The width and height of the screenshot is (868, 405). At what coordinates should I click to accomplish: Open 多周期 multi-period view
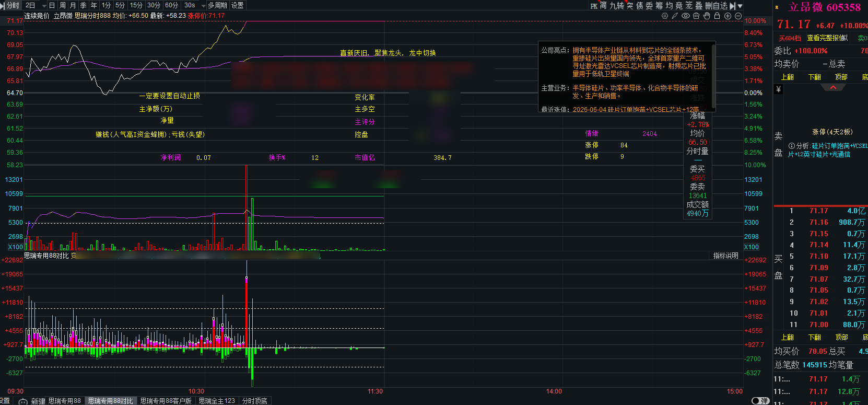(217, 5)
